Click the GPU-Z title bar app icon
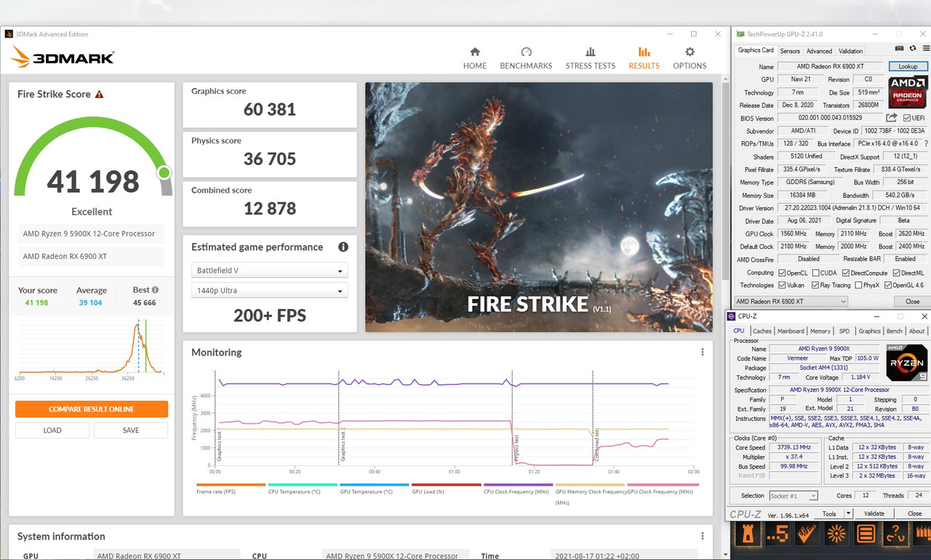The height and width of the screenshot is (560, 931). coord(740,34)
